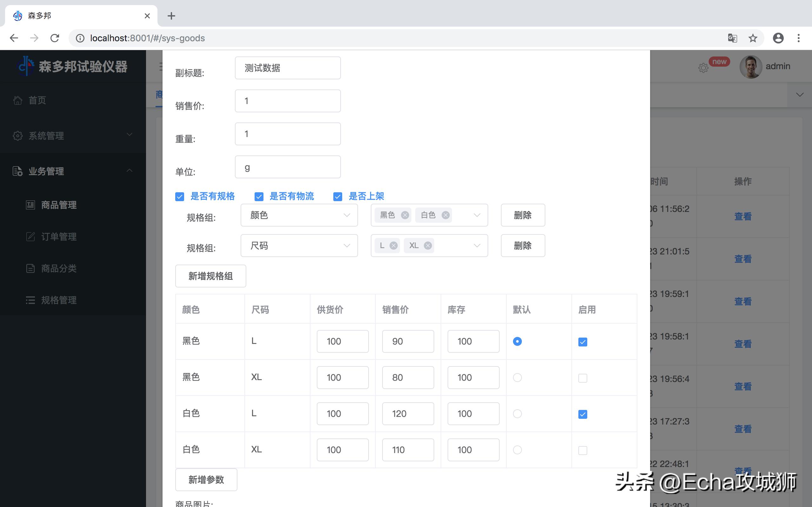Click the 系统管理 gear icon
Image resolution: width=812 pixels, height=507 pixels.
point(17,136)
